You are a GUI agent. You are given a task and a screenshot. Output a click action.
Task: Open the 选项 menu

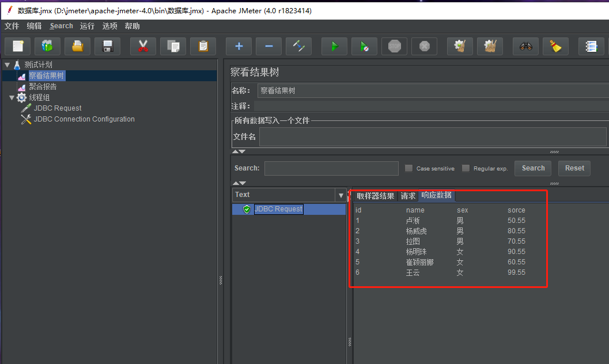[x=109, y=26]
